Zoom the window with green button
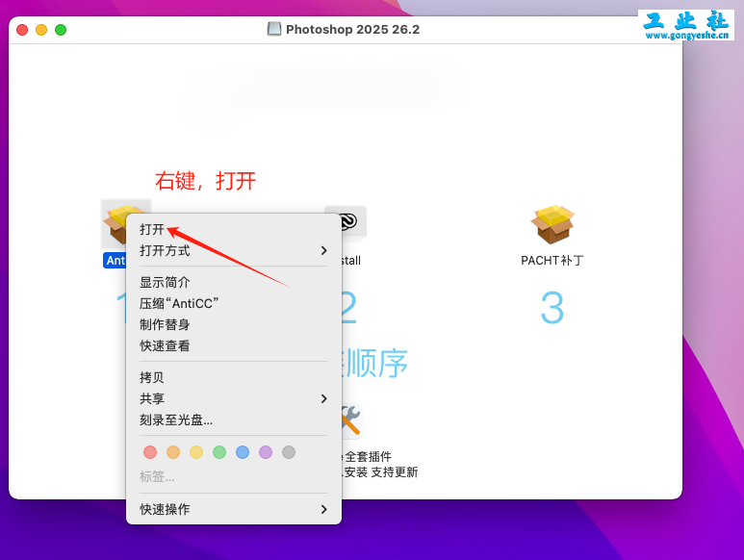 pos(61,30)
